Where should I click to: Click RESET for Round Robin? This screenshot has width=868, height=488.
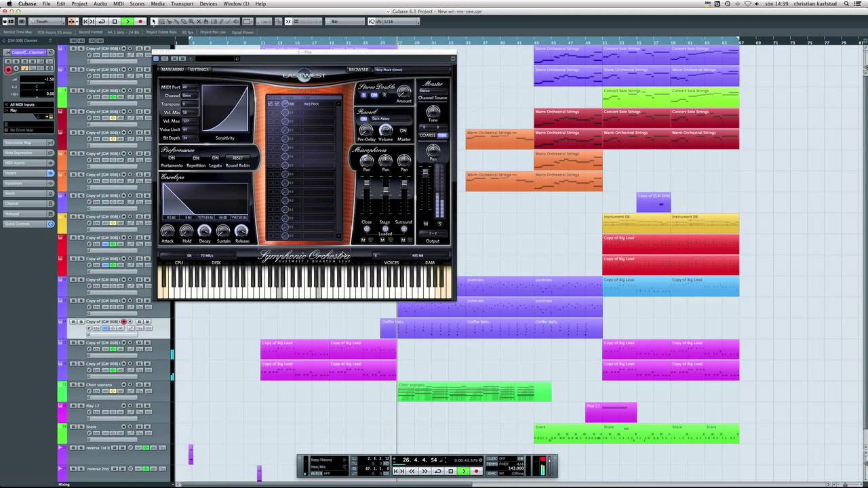pyautogui.click(x=237, y=158)
